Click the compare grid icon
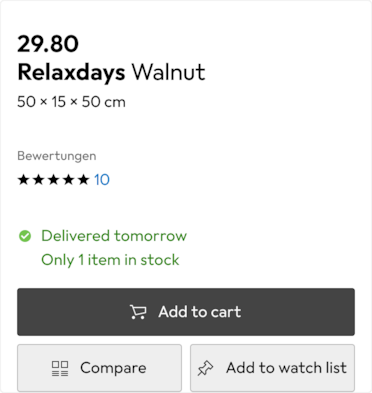372x393 pixels. coord(60,368)
